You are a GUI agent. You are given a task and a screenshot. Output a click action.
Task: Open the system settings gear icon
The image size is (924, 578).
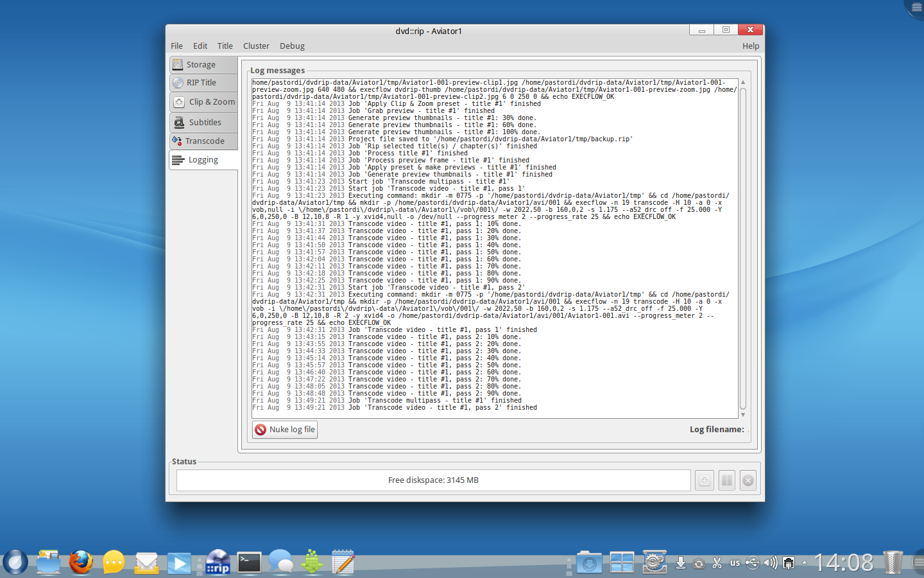[x=654, y=562]
